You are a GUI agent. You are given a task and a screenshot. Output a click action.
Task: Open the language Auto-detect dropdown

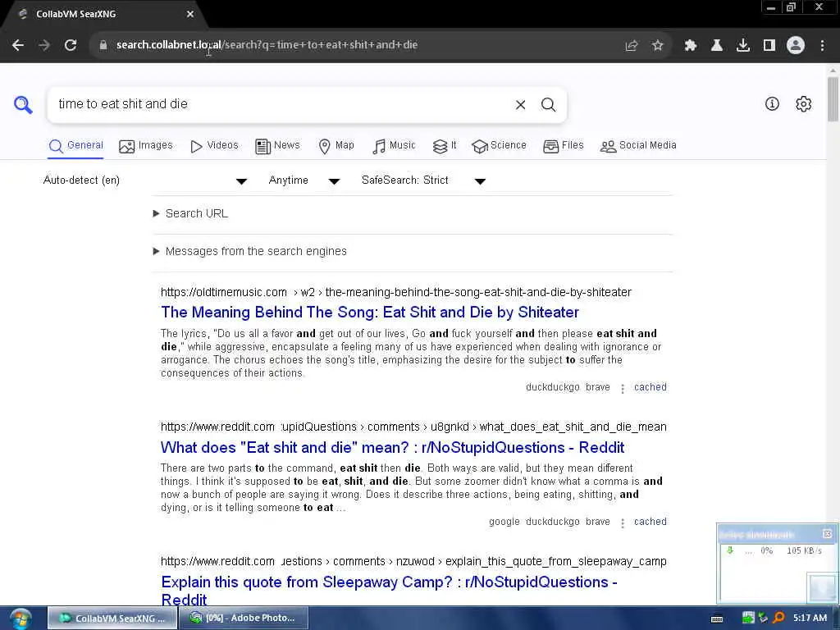pos(144,180)
